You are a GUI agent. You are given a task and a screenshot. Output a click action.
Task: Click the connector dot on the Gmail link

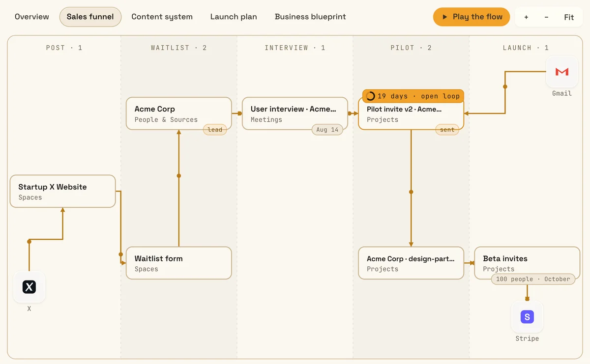tap(505, 87)
